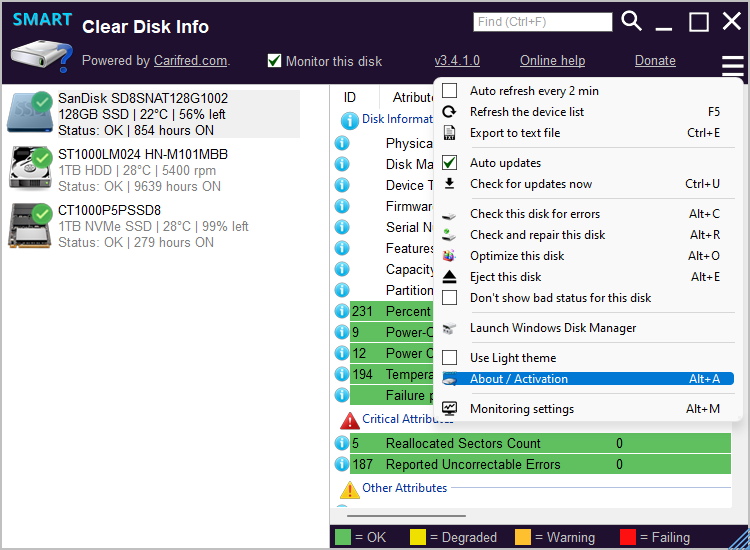Click the Clear Disk Info app logo

42,43
